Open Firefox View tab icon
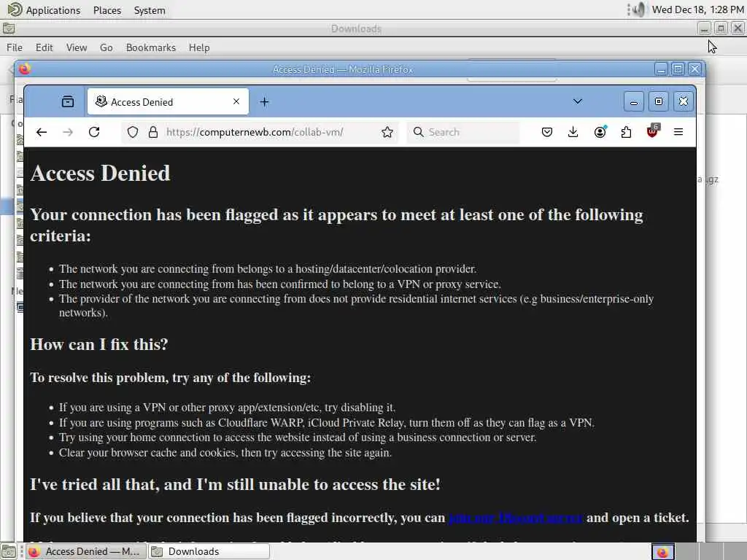Screen dimensions: 747x560 click(68, 101)
